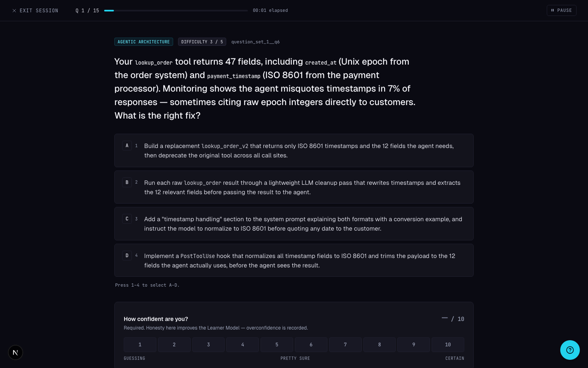Screen dimensions: 588x368
Task: Click Exit Session link
Action: point(36,11)
